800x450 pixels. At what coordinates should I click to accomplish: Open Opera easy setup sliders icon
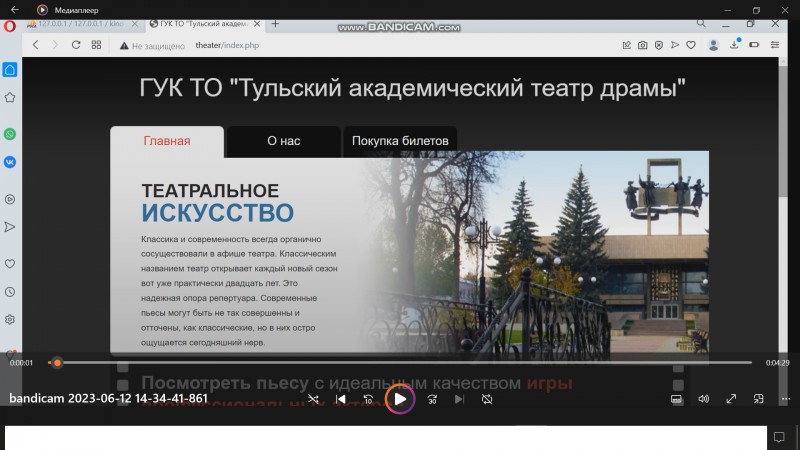(774, 45)
